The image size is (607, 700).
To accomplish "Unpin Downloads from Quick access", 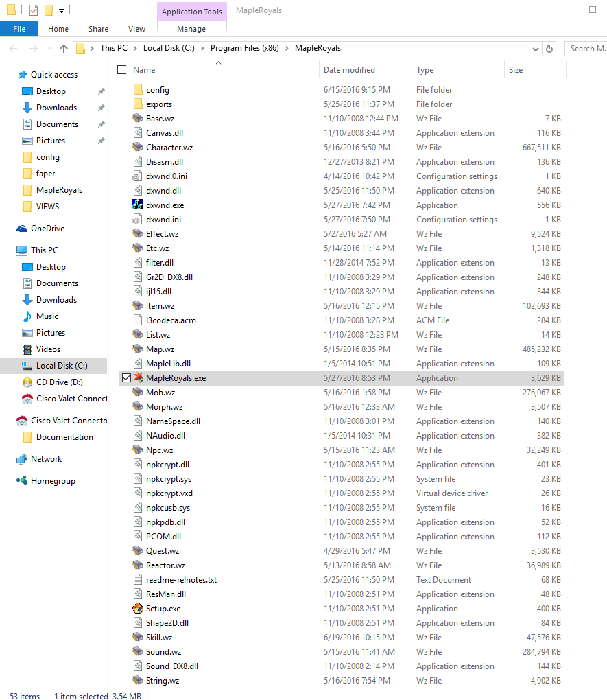I will [x=102, y=108].
